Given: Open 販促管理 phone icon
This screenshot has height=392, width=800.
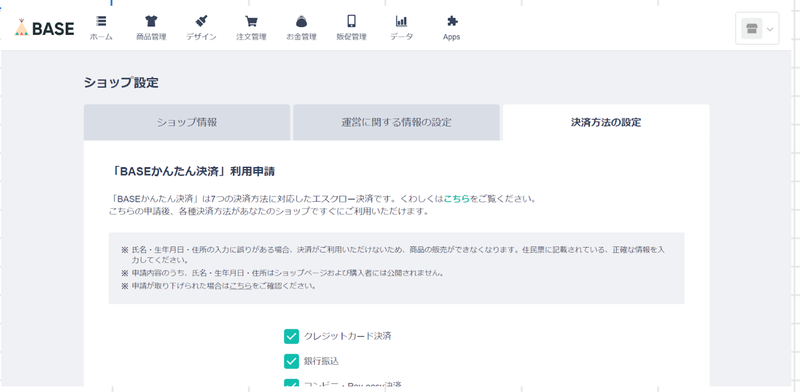Looking at the screenshot, I should (352, 21).
